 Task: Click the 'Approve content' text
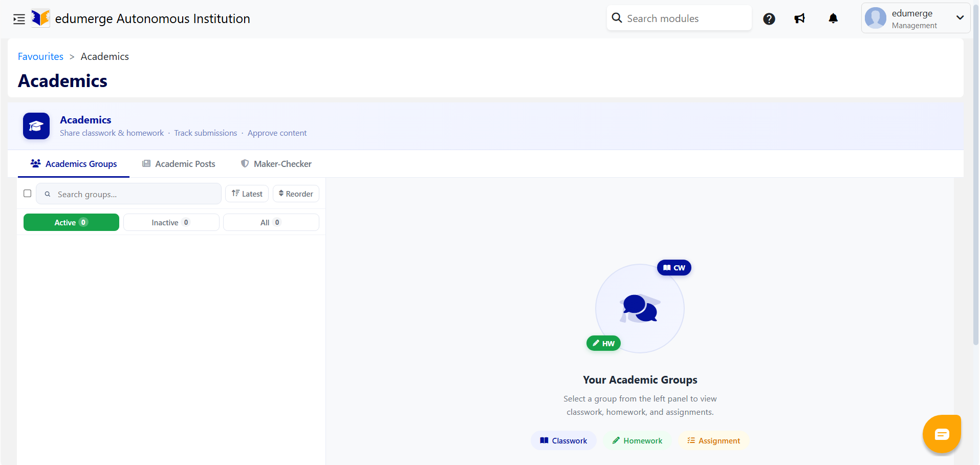pos(277,133)
